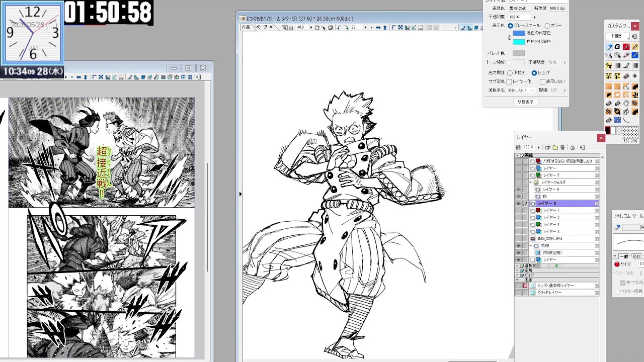Select the curved line tool icon
This screenshot has height=362, width=644.
pyautogui.click(x=626, y=120)
